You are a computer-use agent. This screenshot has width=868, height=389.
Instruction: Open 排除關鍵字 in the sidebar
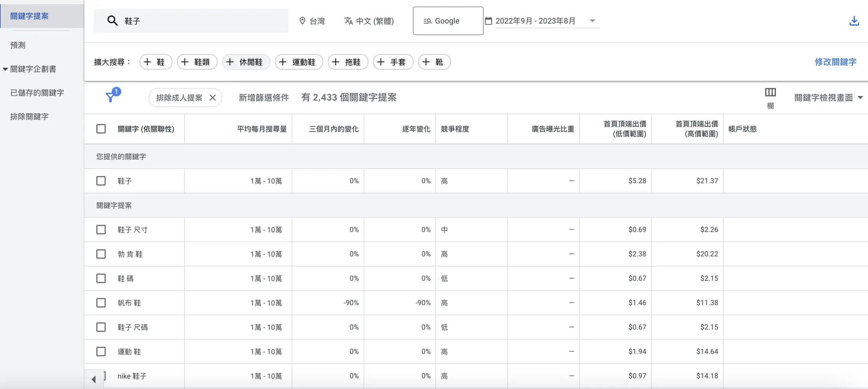30,116
